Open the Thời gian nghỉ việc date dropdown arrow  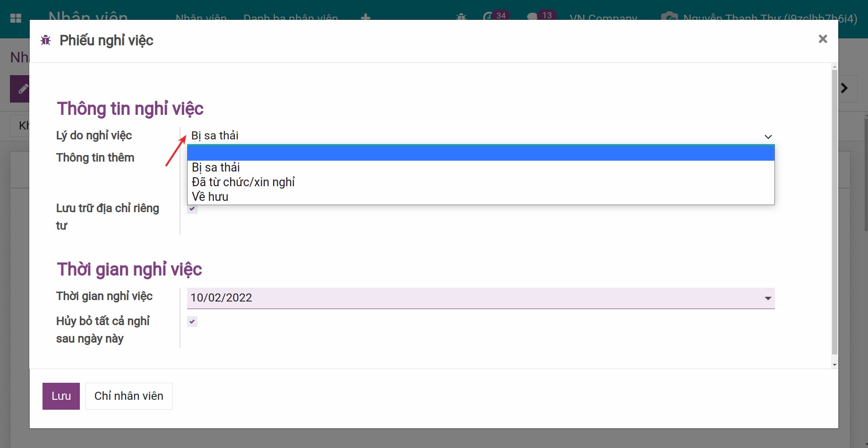(x=768, y=298)
